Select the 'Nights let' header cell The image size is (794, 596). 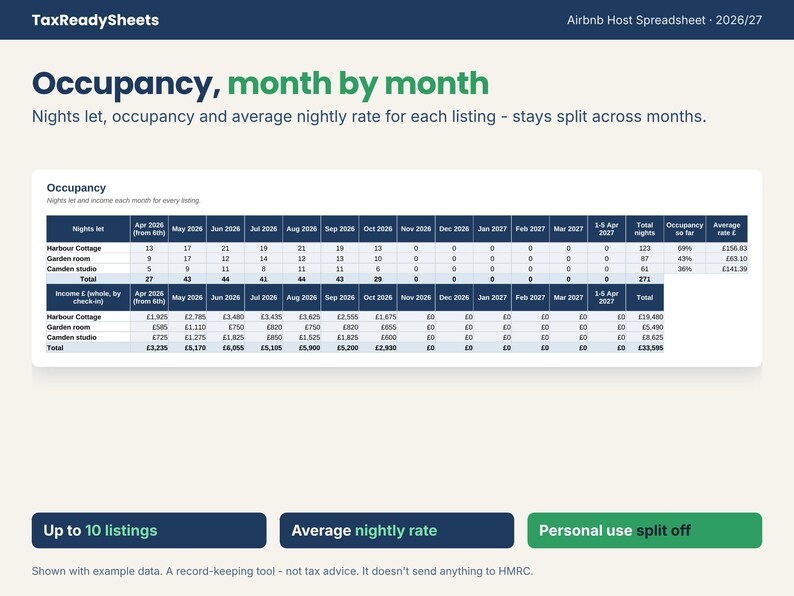point(88,229)
